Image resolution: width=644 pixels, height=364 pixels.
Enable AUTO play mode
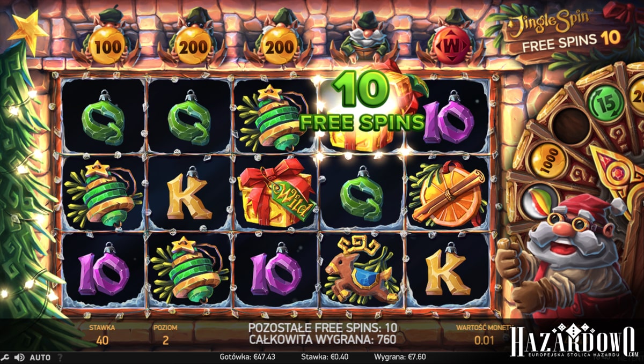[x=40, y=358]
